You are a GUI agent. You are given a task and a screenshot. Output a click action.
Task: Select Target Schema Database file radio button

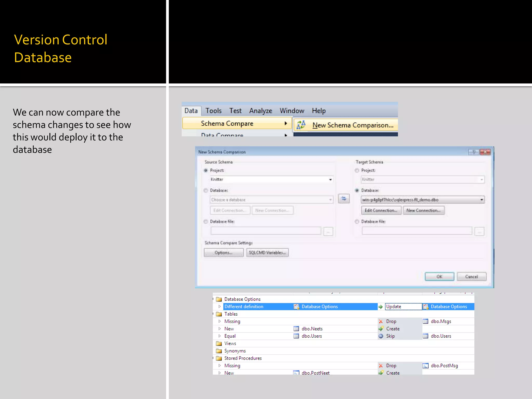pyautogui.click(x=357, y=222)
